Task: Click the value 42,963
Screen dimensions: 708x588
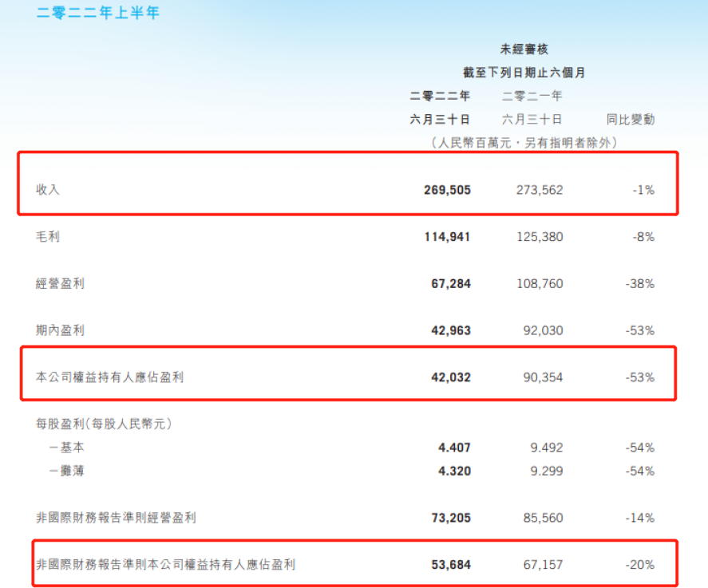Action: click(x=451, y=331)
